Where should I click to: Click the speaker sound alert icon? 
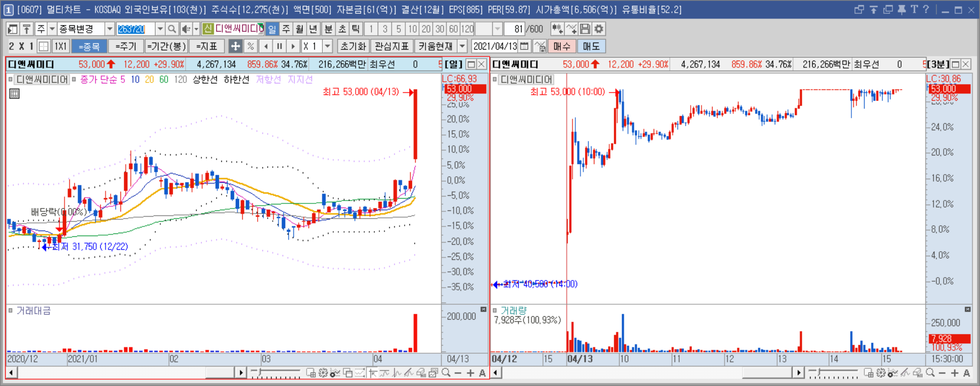click(186, 29)
